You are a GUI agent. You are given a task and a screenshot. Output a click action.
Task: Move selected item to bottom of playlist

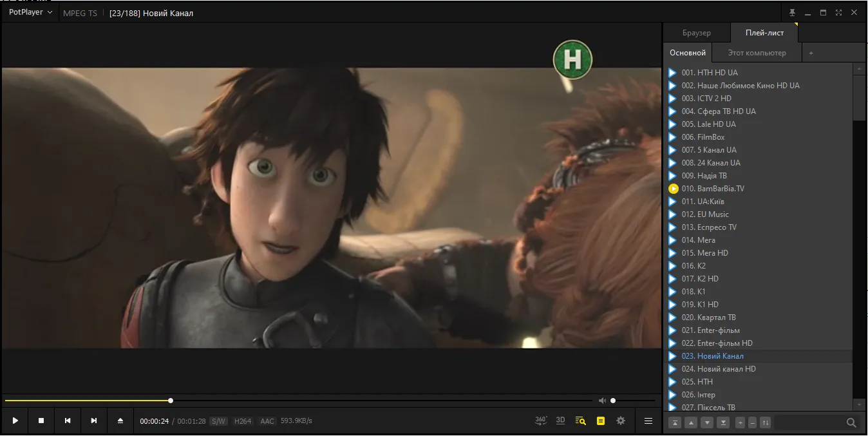[723, 422]
